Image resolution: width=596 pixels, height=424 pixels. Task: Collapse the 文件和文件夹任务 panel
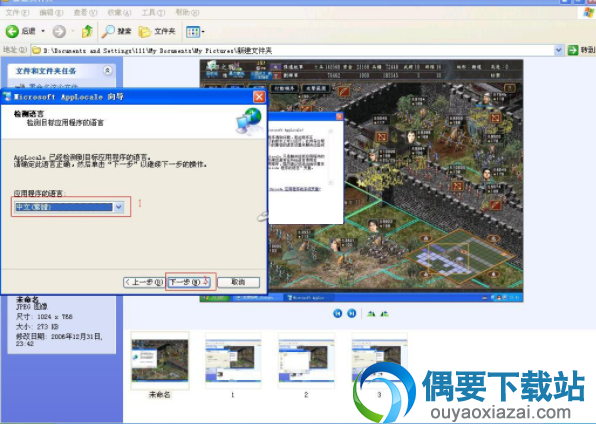pyautogui.click(x=108, y=70)
